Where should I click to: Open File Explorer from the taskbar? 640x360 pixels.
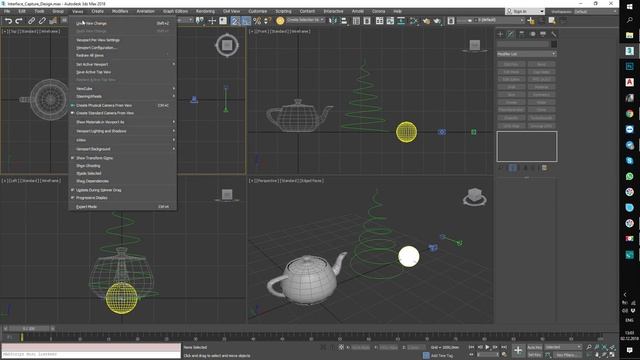click(x=629, y=36)
